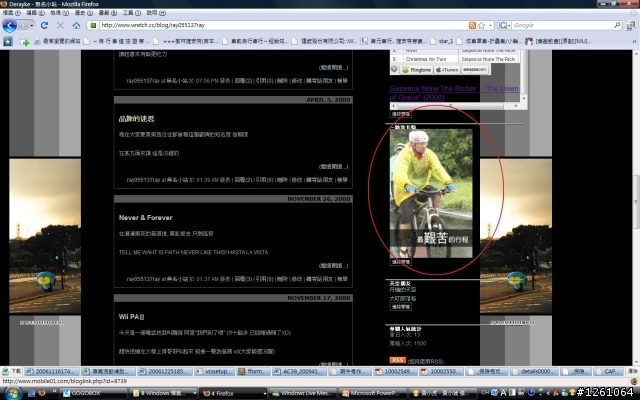Open download item vcssetup
The width and height of the screenshot is (640, 400).
click(215, 371)
